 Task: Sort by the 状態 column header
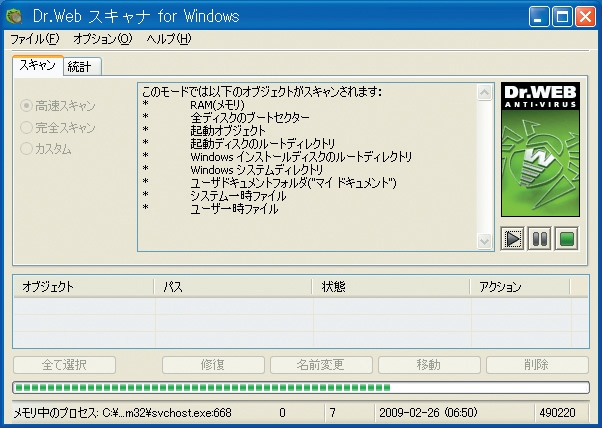tap(391, 287)
